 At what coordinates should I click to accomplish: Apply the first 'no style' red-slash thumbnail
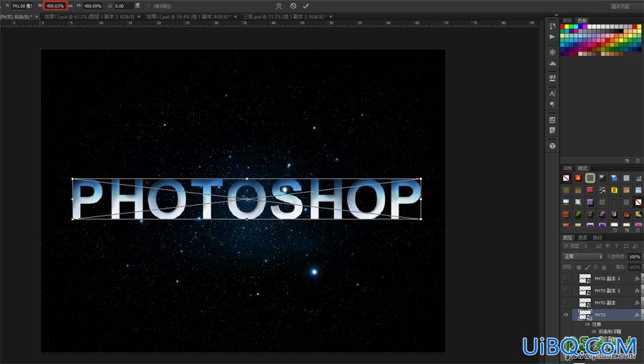(x=566, y=178)
